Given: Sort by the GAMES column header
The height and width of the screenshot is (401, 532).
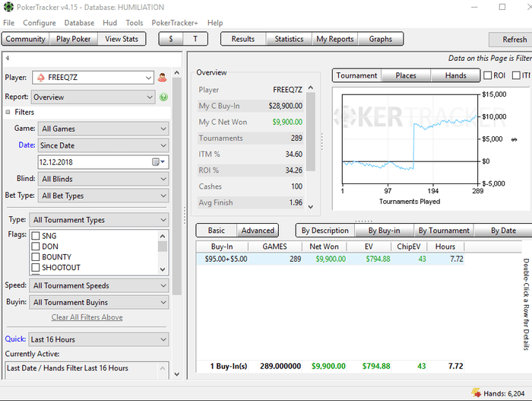Looking at the screenshot, I should click(x=274, y=247).
